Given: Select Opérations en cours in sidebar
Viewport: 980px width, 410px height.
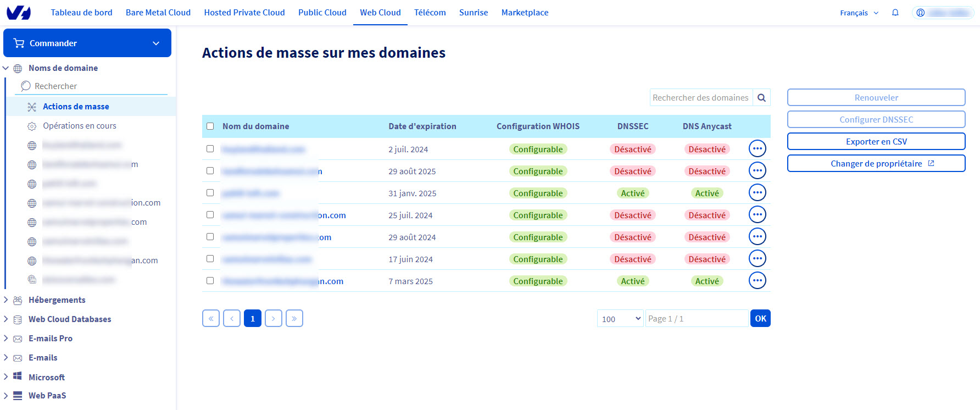Looking at the screenshot, I should 80,126.
